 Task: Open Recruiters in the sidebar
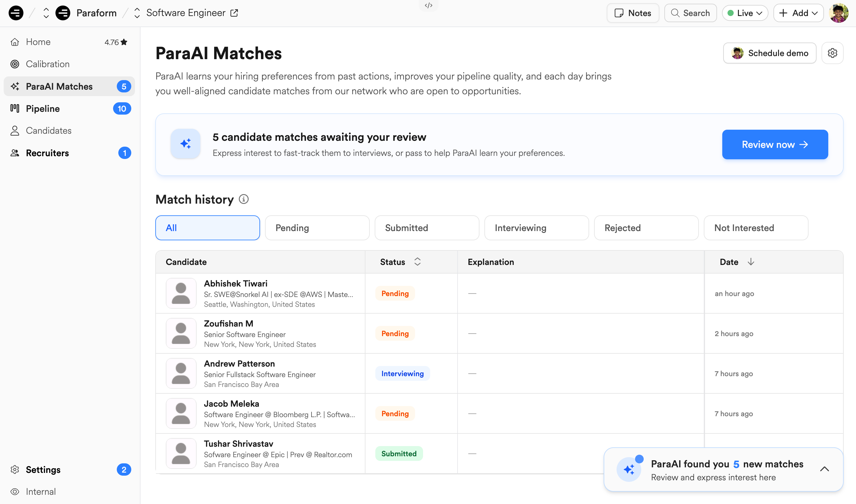(x=69, y=153)
